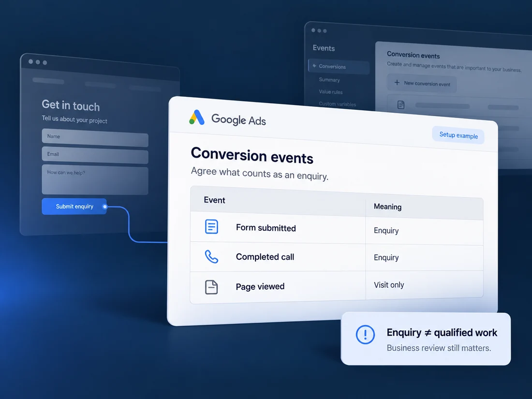Click Tell us about your project text
The width and height of the screenshot is (532, 399).
click(74, 119)
